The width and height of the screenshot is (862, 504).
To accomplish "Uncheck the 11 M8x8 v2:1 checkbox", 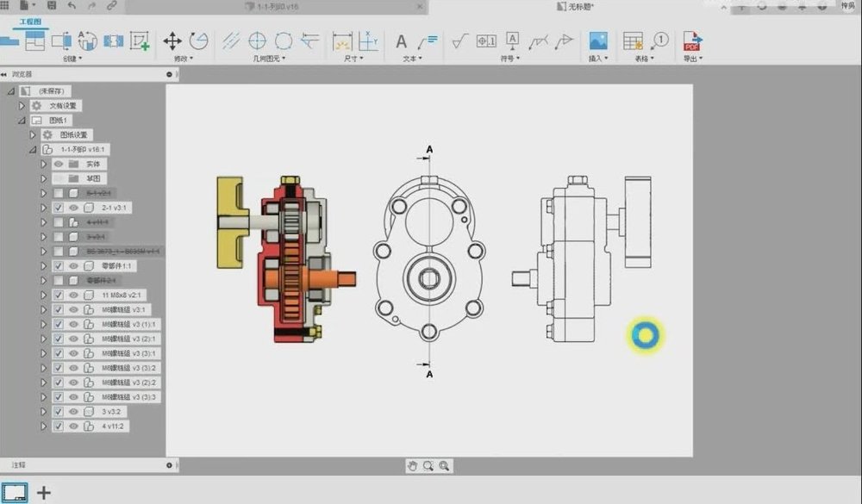I will (59, 296).
